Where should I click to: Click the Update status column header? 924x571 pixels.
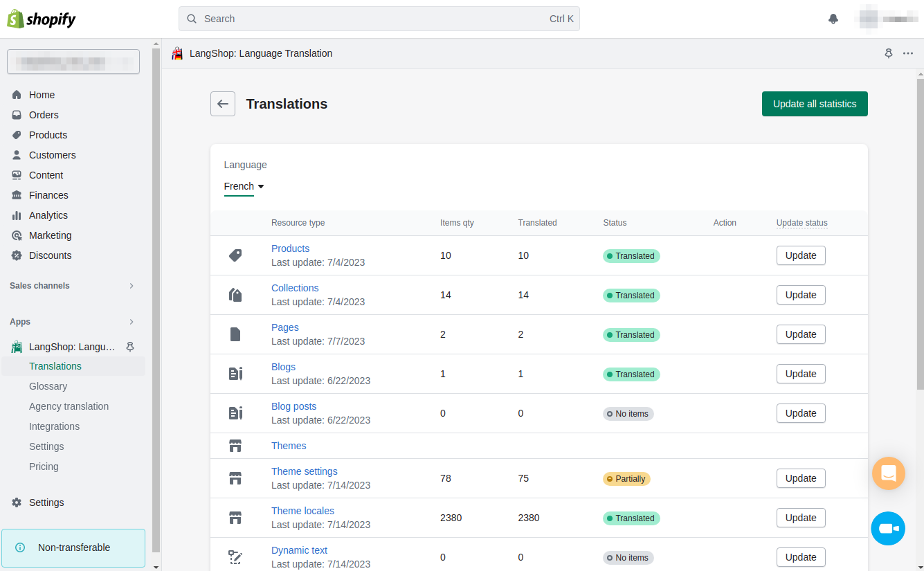801,223
